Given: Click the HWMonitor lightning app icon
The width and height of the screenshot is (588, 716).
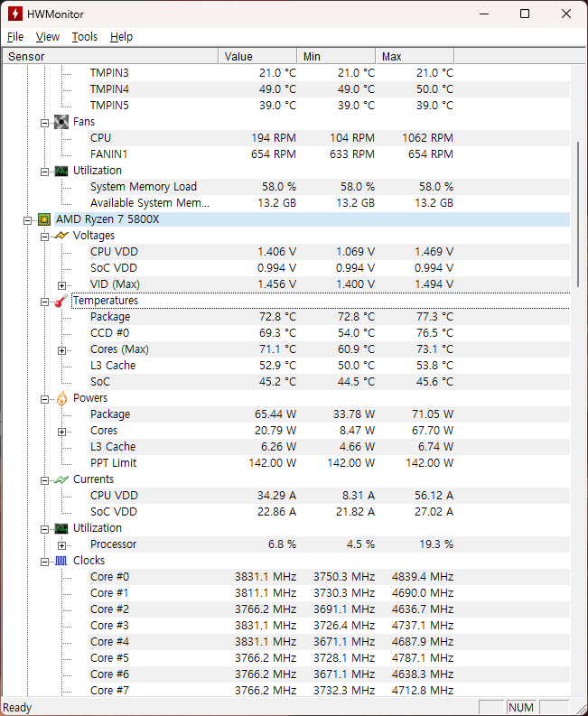Looking at the screenshot, I should pyautogui.click(x=15, y=14).
